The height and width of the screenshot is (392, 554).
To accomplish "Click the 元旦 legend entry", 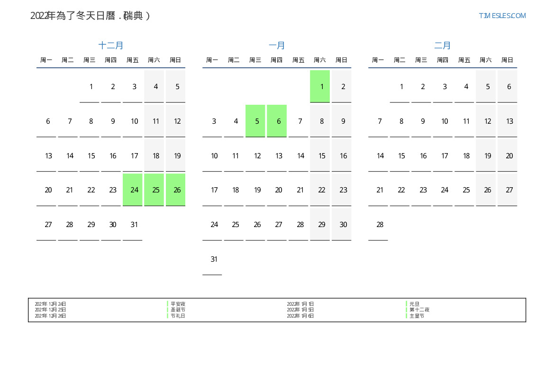I will (x=415, y=304).
